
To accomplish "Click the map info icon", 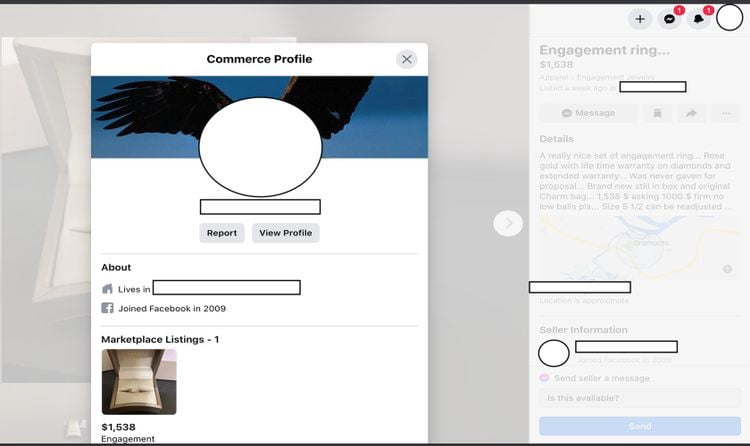I will pyautogui.click(x=728, y=269).
